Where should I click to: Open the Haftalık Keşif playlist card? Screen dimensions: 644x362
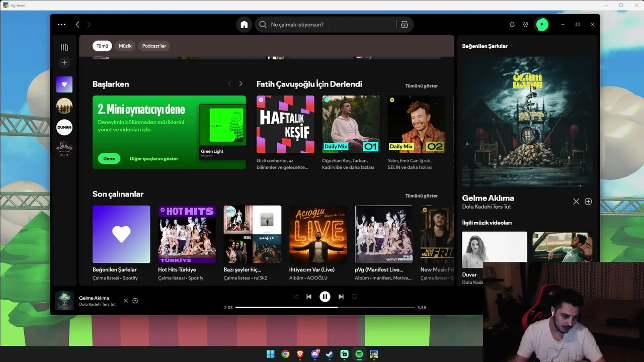[x=285, y=133]
